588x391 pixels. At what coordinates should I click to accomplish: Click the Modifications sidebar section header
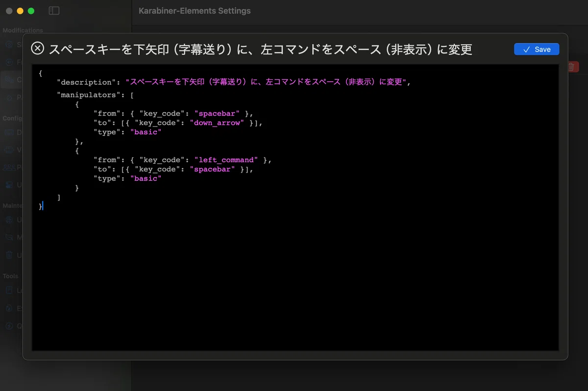point(23,30)
